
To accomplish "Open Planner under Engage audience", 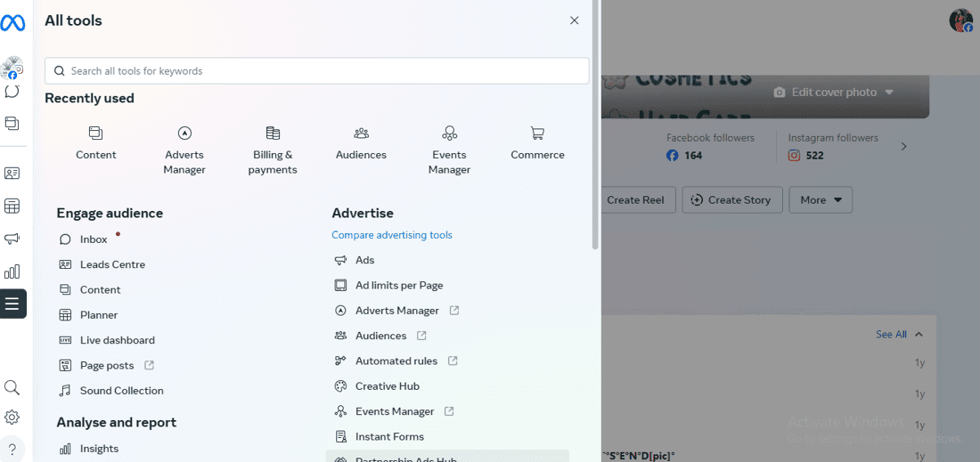I will click(87, 315).
